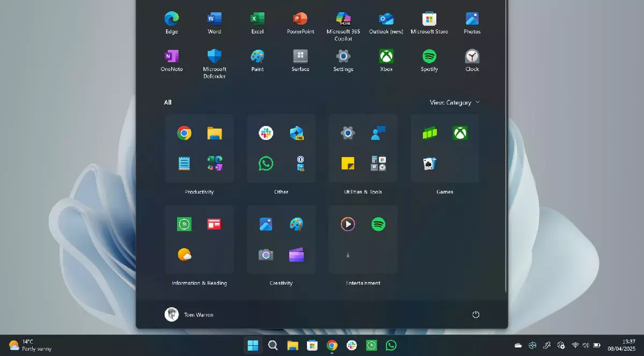This screenshot has width=644, height=356.
Task: Open Settings in Utilities & Tools group
Action: pos(348,133)
